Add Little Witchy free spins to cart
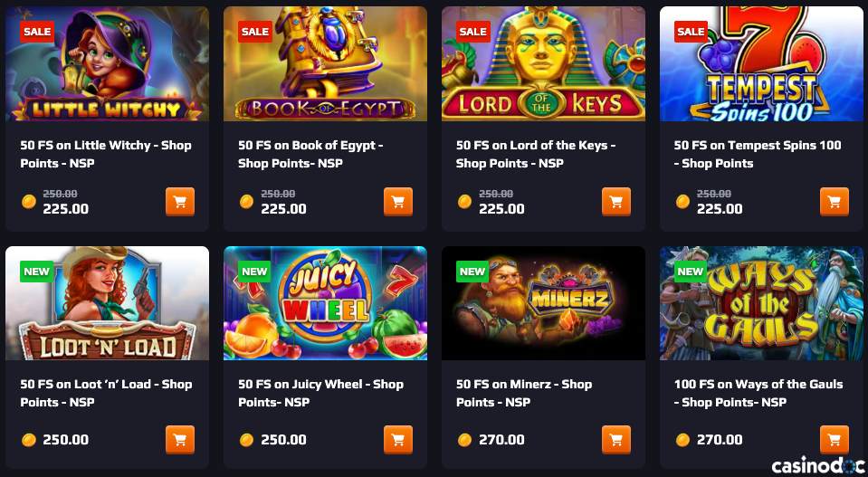 tap(180, 202)
